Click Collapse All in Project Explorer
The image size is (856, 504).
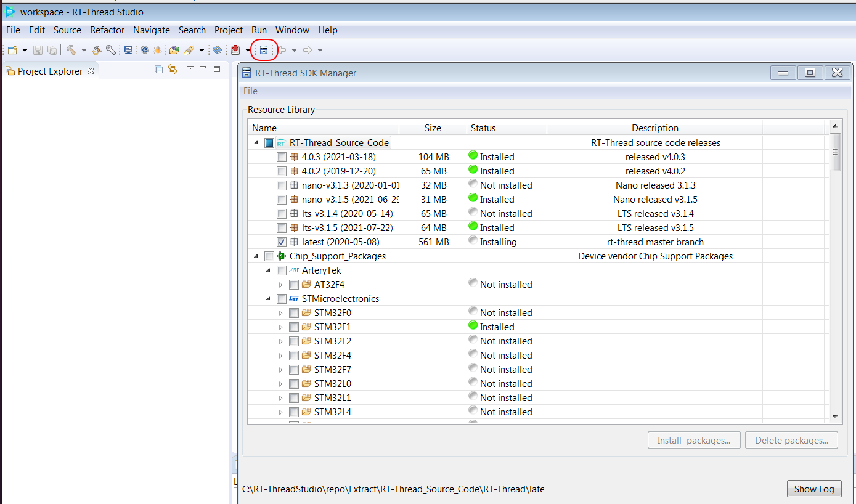[x=158, y=70]
